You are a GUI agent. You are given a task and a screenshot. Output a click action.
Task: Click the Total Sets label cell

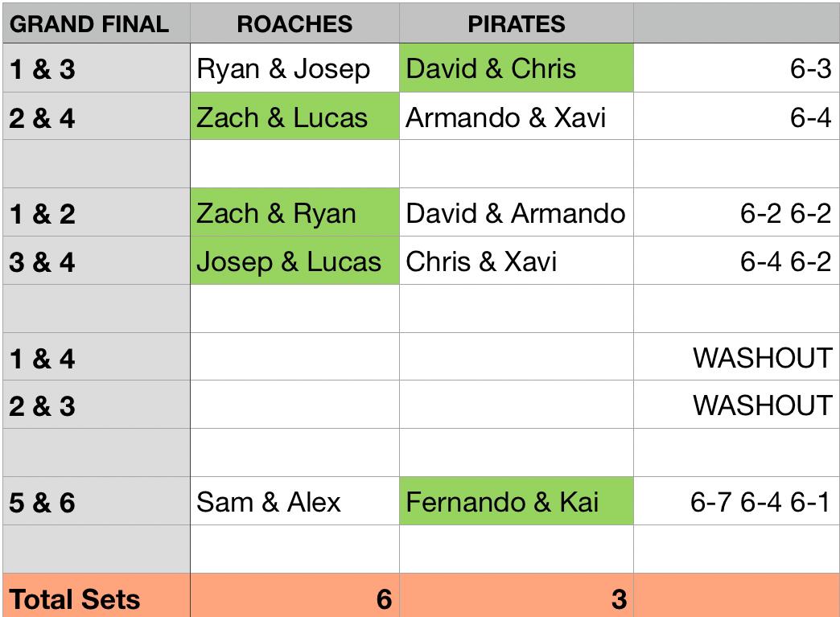pyautogui.click(x=95, y=598)
